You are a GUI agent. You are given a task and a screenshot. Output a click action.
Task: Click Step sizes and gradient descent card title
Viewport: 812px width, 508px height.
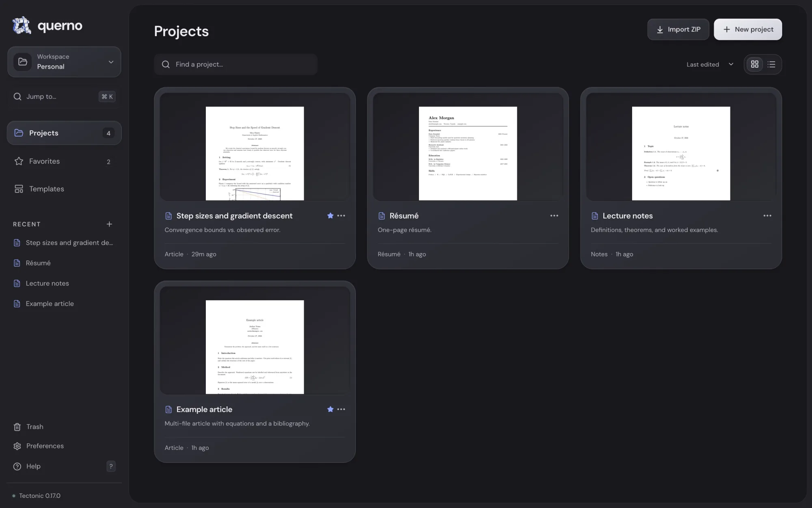[x=234, y=216]
